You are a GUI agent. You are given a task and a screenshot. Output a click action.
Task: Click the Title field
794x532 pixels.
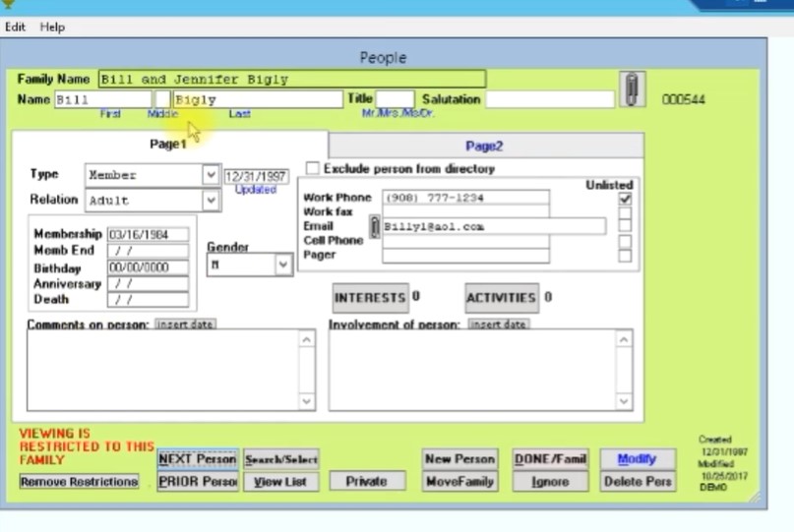point(395,99)
